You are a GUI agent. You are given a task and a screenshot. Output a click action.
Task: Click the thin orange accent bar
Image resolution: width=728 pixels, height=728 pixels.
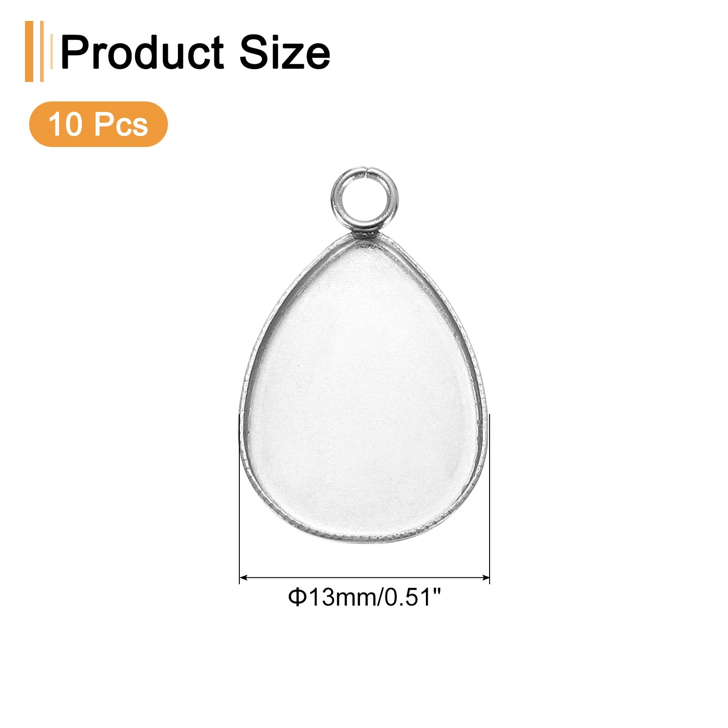pyautogui.click(x=42, y=51)
